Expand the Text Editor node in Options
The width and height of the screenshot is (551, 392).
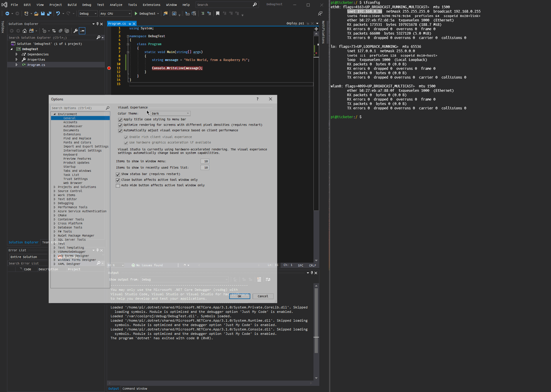point(55,199)
